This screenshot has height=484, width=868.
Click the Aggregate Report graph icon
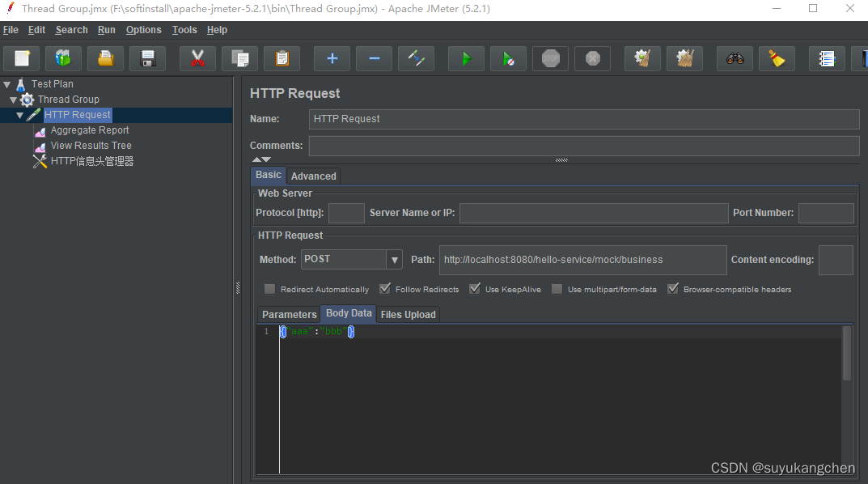point(40,131)
